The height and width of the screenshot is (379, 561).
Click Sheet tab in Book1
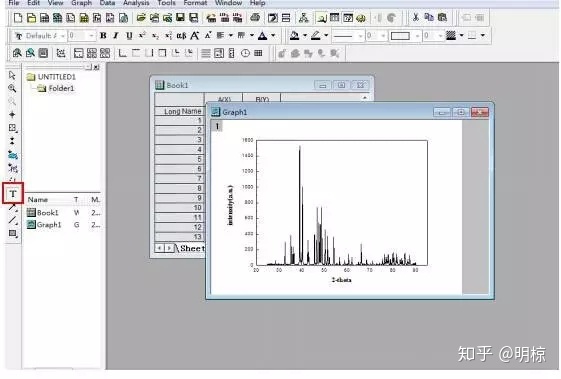coord(191,248)
